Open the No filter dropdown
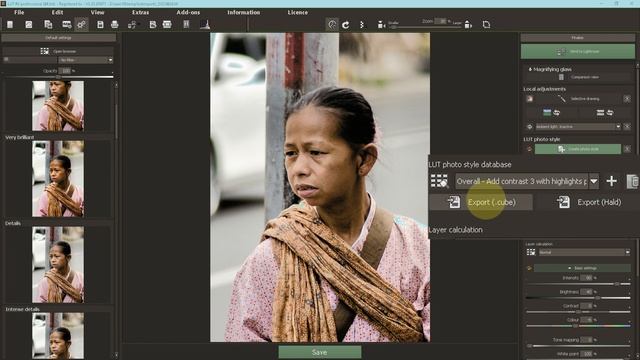The height and width of the screenshot is (360, 640). pos(85,60)
